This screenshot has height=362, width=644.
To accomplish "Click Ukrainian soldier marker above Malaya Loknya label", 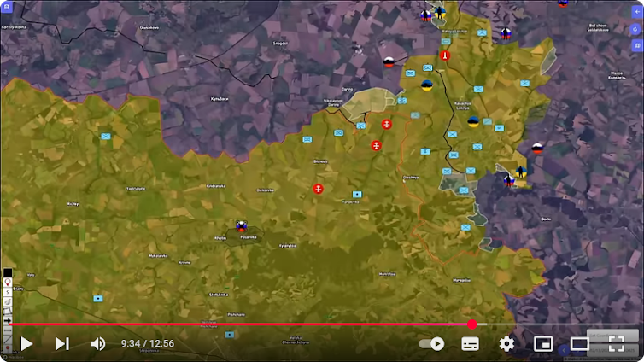I will [x=440, y=13].
